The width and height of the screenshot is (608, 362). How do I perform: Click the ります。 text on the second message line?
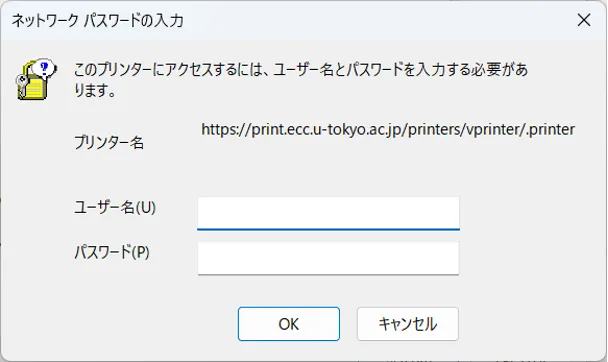[95, 90]
